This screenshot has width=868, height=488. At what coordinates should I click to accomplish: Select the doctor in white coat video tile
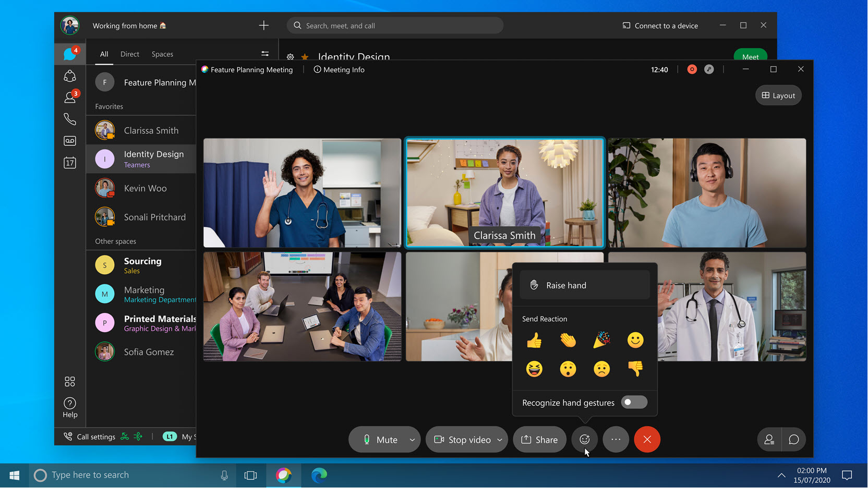pyautogui.click(x=732, y=307)
